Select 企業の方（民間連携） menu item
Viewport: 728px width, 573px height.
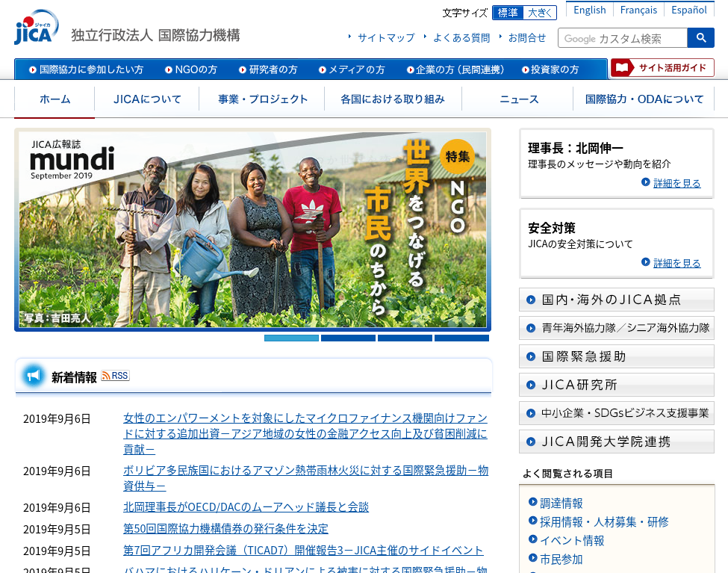point(455,69)
